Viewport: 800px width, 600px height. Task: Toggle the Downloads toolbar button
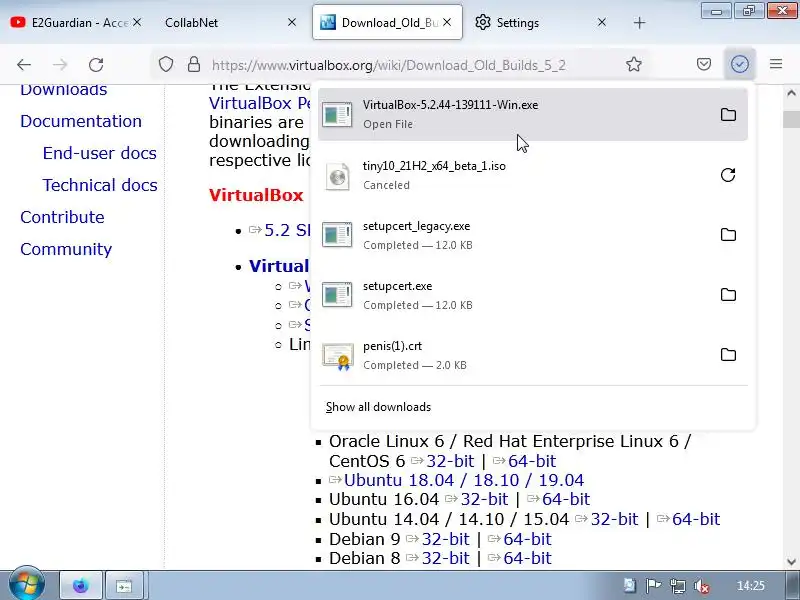740,64
